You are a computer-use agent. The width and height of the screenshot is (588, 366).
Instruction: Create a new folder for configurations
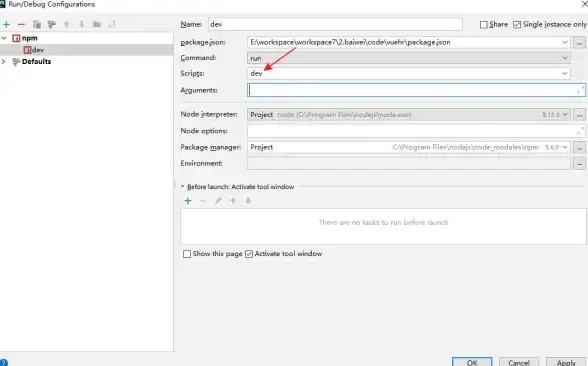coord(97,24)
